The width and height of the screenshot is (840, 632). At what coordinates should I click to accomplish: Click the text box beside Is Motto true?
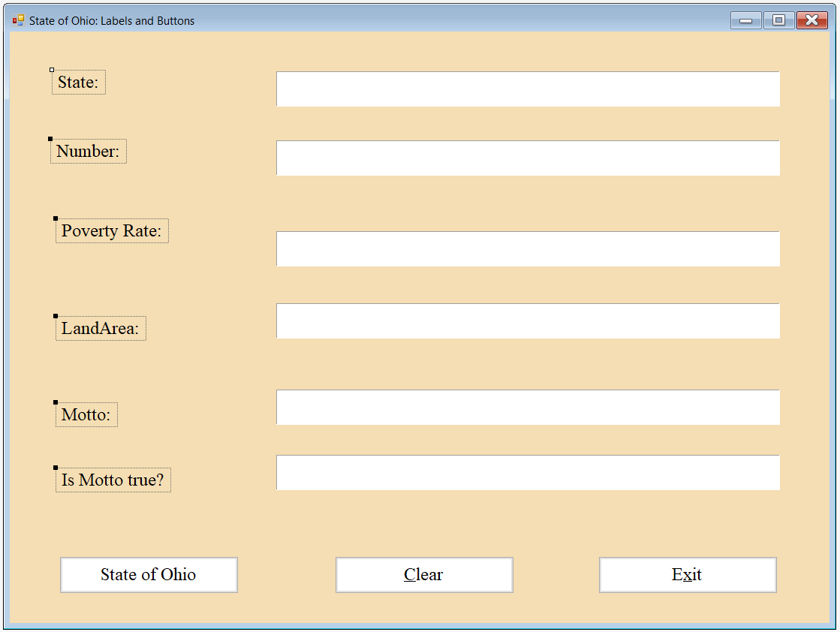528,473
